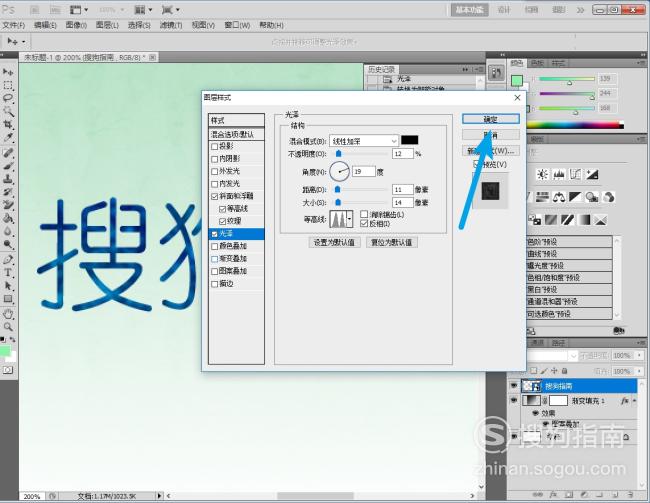Enable the 内发光 inner glow checkbox
The image size is (650, 503).
coord(215,184)
